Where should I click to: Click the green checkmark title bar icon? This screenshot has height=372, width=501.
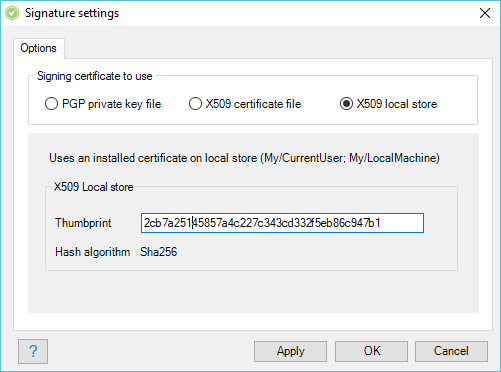(12, 13)
